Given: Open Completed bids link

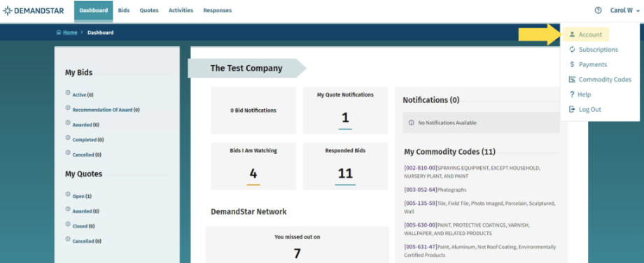Looking at the screenshot, I should (84, 140).
